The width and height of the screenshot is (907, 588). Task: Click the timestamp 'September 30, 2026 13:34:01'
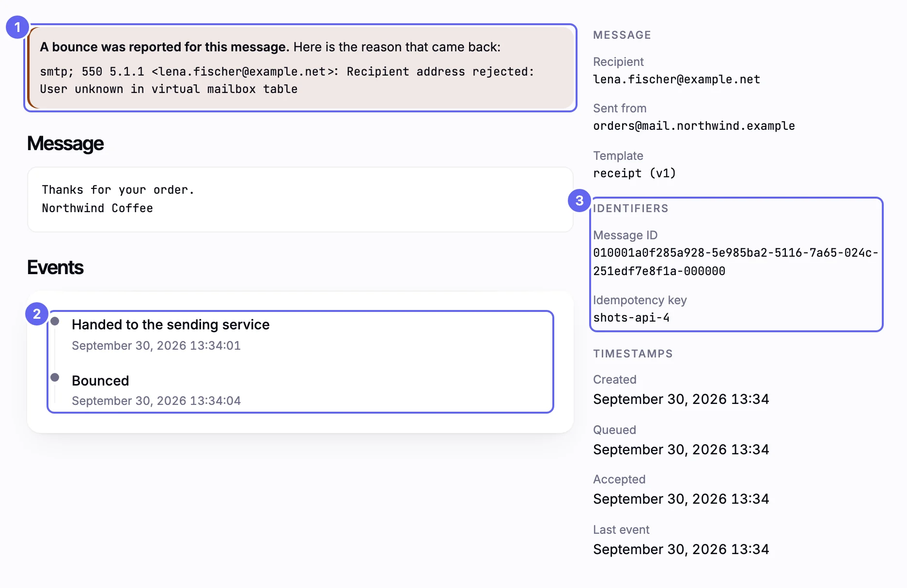(156, 346)
